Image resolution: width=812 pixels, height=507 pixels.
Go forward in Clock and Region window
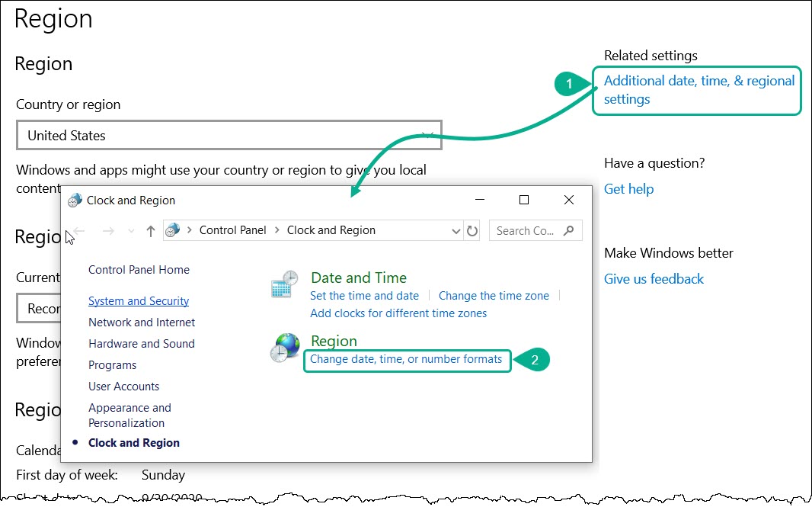coord(108,231)
